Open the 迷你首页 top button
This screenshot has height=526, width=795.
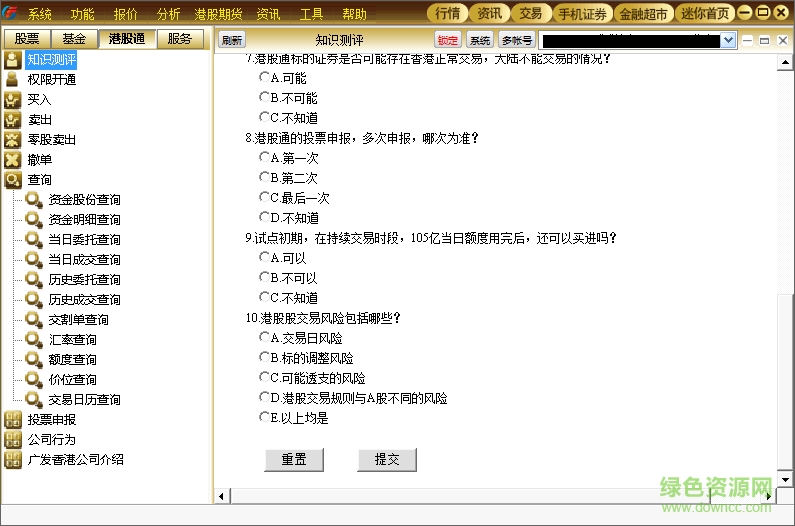click(705, 13)
